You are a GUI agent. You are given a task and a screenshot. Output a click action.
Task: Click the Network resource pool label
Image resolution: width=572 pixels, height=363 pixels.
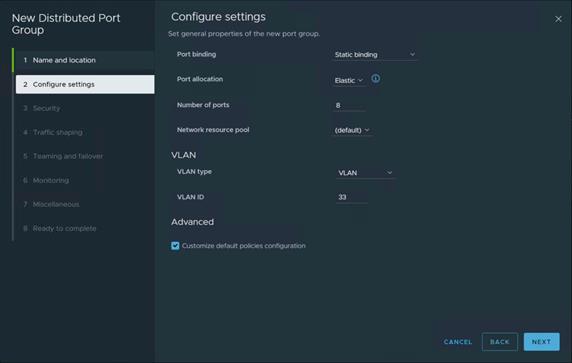pos(213,130)
